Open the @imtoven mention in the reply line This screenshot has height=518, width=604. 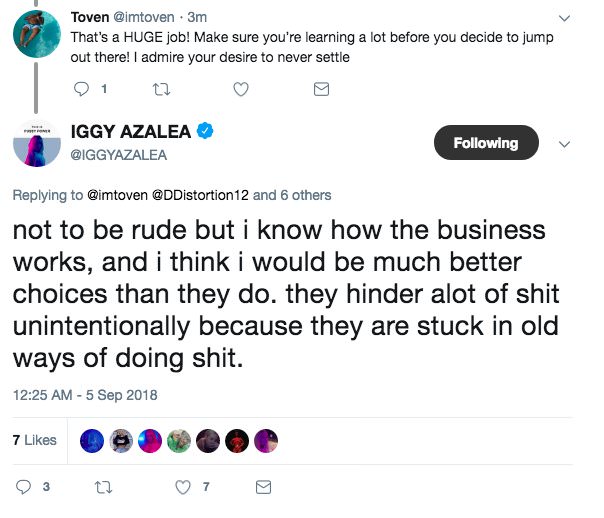click(x=117, y=195)
